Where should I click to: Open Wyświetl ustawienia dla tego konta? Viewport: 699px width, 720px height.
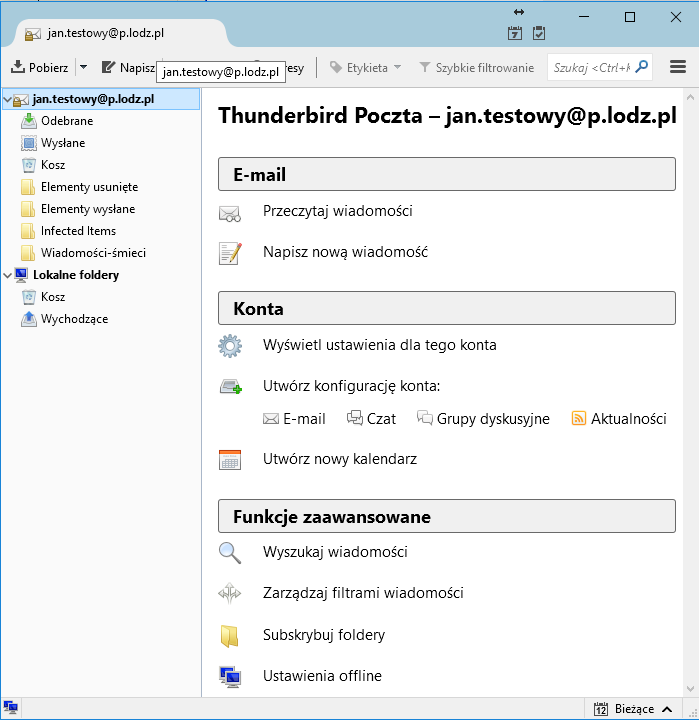(x=379, y=345)
